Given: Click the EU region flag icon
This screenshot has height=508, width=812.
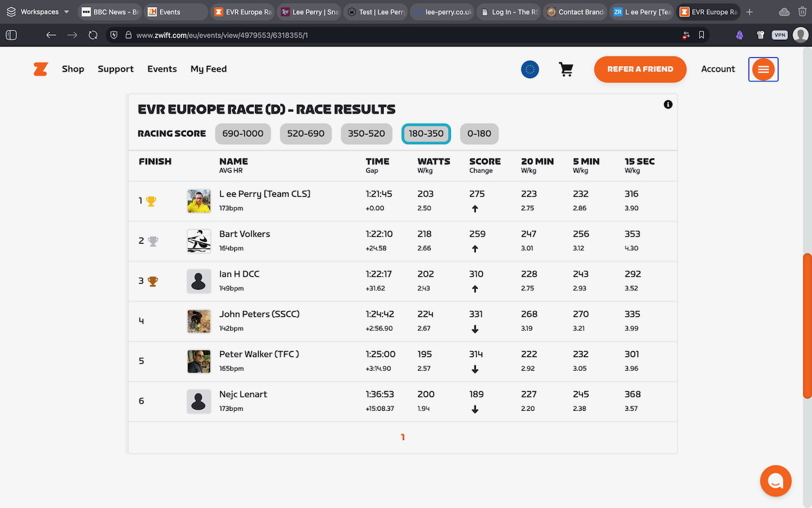Looking at the screenshot, I should pyautogui.click(x=530, y=69).
